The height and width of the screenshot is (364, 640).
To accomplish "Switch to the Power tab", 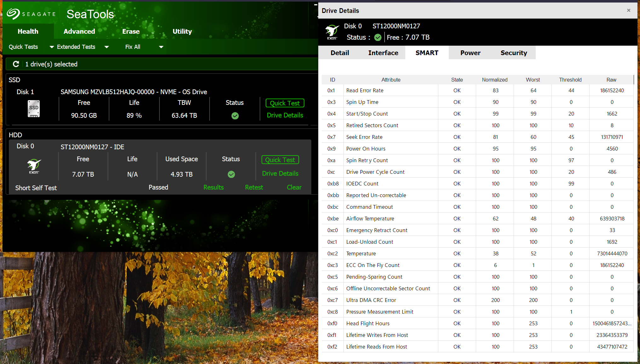I will click(470, 53).
